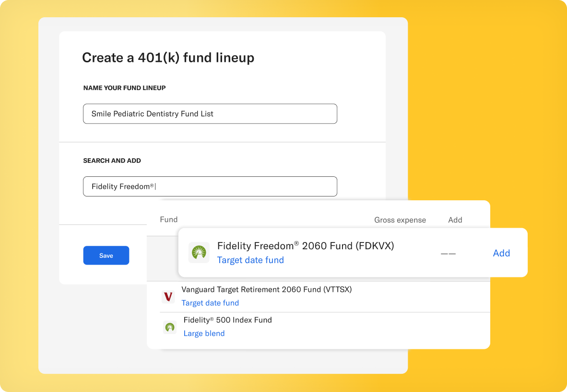The image size is (567, 392).
Task: Click the Fund column header
Action: [168, 219]
